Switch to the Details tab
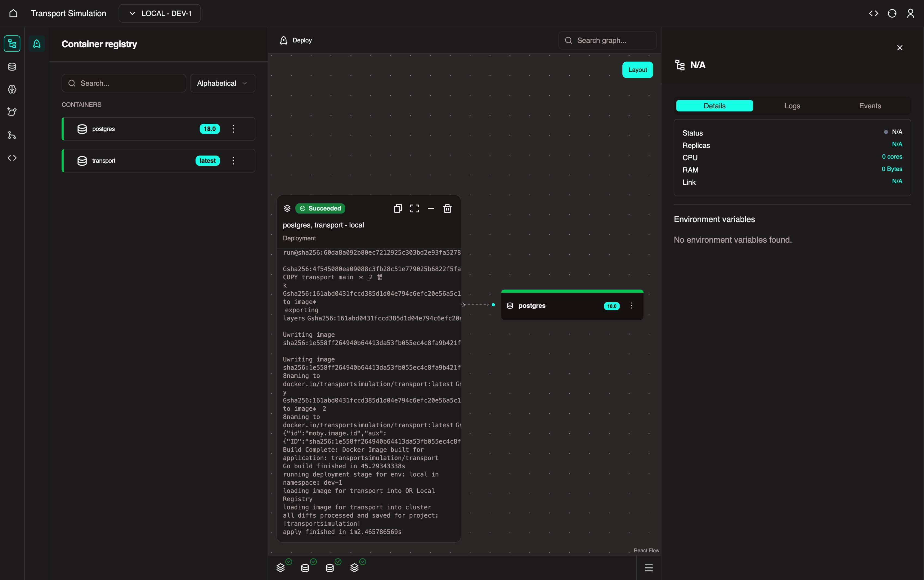 [x=715, y=106]
